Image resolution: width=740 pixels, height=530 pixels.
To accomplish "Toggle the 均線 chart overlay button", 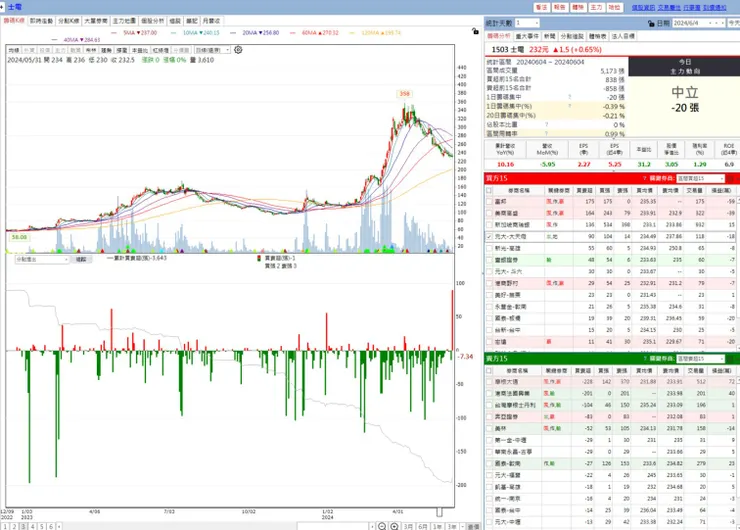I will (x=14, y=50).
